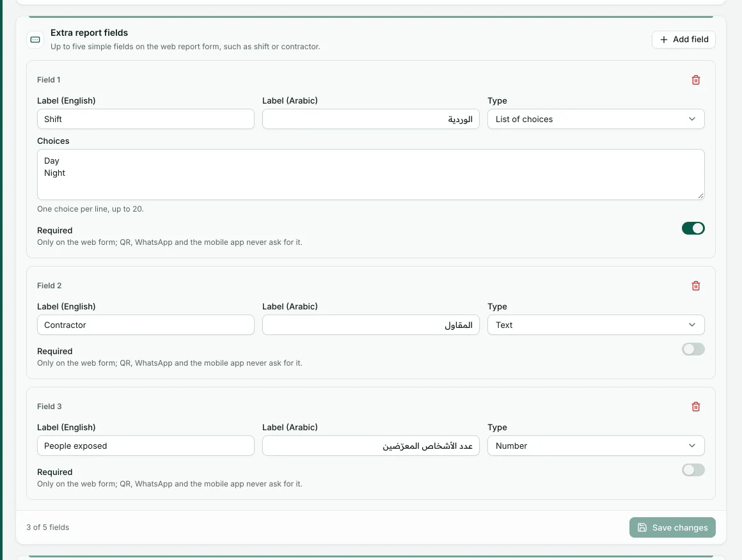742x560 pixels.
Task: Click the 'Field 3' card title
Action: pos(49,407)
